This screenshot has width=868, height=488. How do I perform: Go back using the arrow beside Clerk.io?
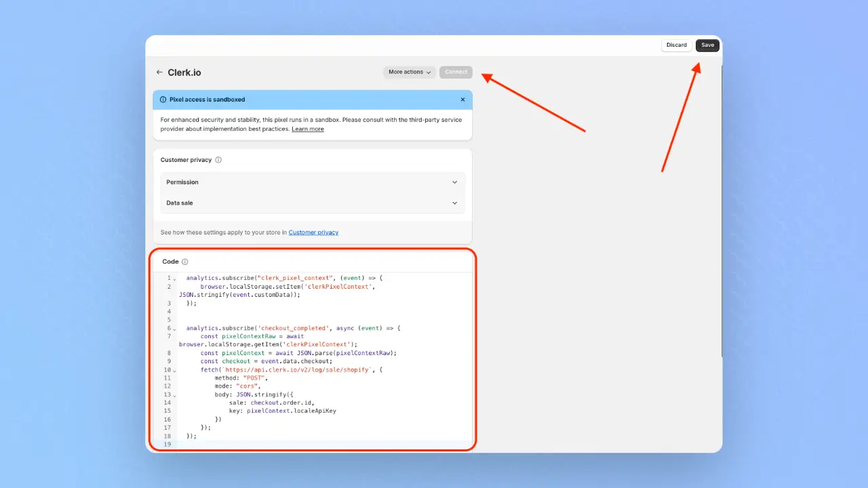(x=159, y=73)
